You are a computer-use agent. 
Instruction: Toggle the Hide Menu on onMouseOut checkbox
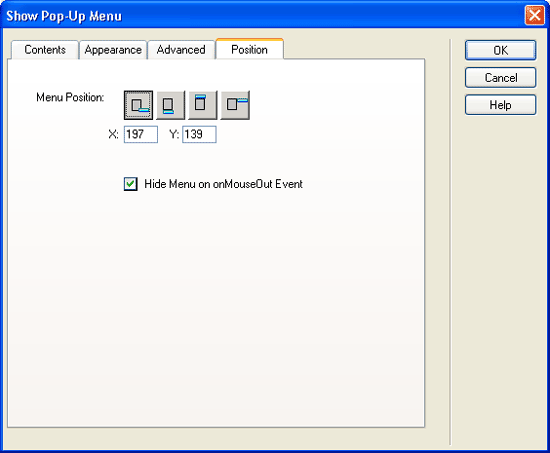[x=130, y=184]
